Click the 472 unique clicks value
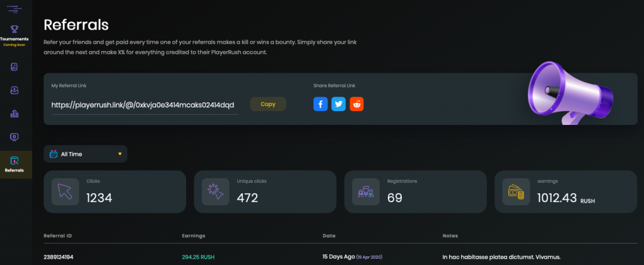Screen dimensions: 644x265 click(x=247, y=198)
